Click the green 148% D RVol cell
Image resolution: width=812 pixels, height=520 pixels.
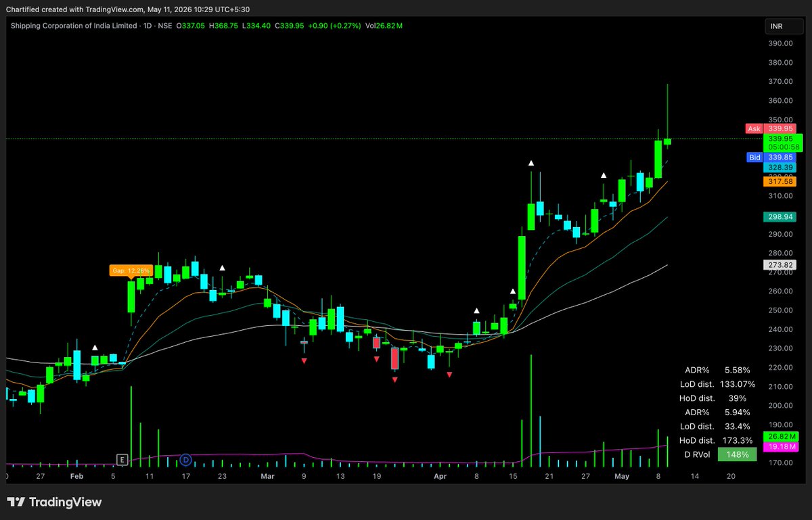pyautogui.click(x=738, y=454)
